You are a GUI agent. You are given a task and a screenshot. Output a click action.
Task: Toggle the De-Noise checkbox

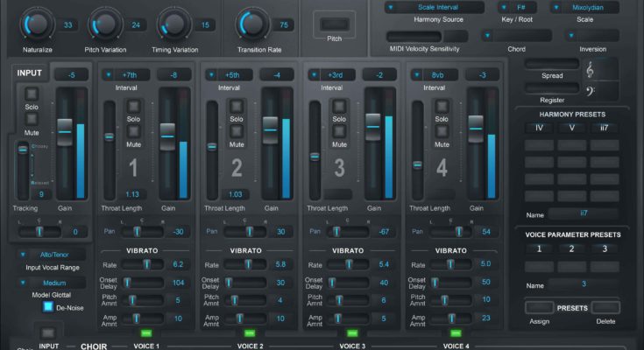point(48,309)
